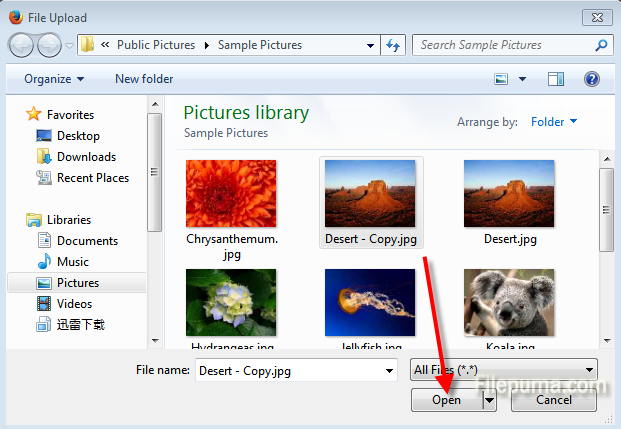Select the Chrysanthemum.jpg thumbnail

pos(231,193)
